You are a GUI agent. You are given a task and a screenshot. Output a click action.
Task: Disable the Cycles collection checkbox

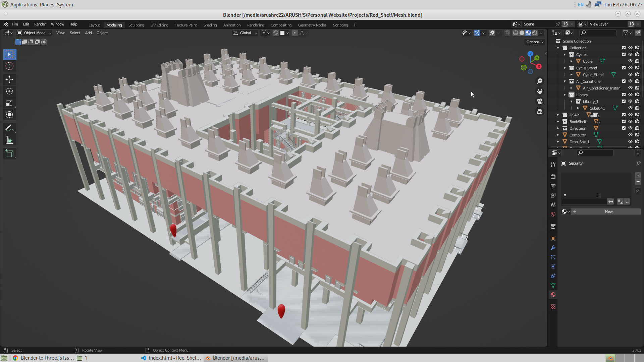coord(624,54)
